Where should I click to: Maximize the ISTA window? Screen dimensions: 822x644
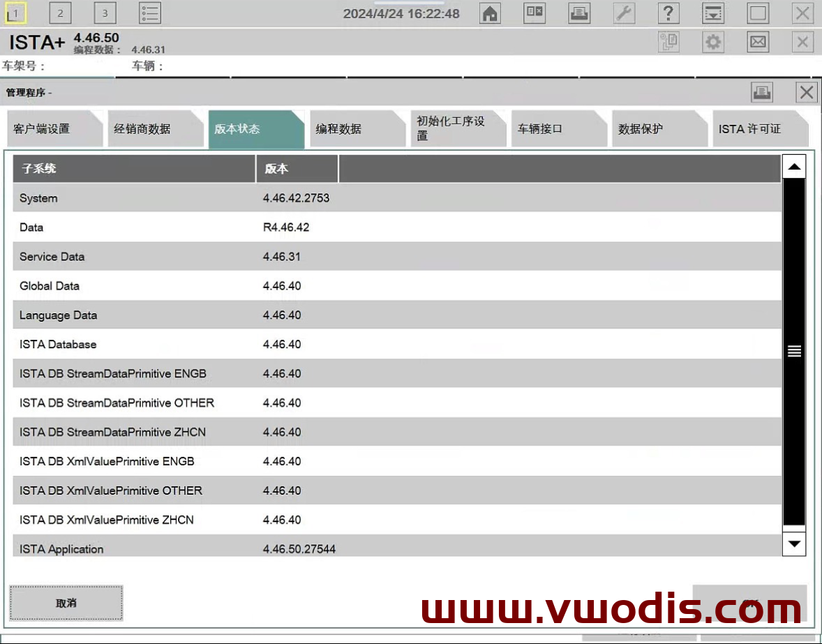tap(758, 13)
